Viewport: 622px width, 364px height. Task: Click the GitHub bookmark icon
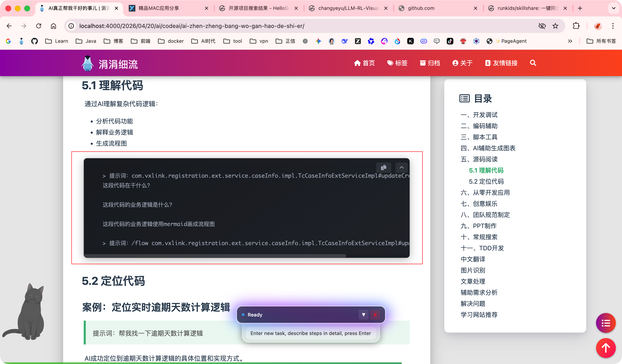[35, 41]
